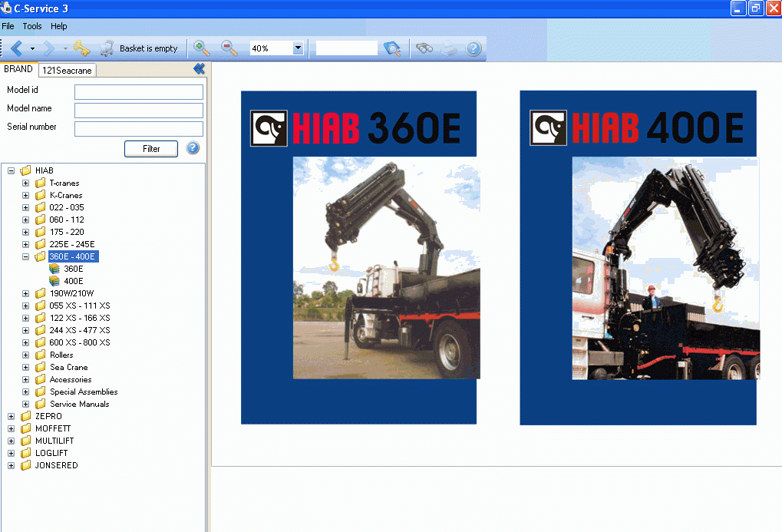Switch to the BRAND tab
Screen dimensions: 782x532
tap(18, 69)
